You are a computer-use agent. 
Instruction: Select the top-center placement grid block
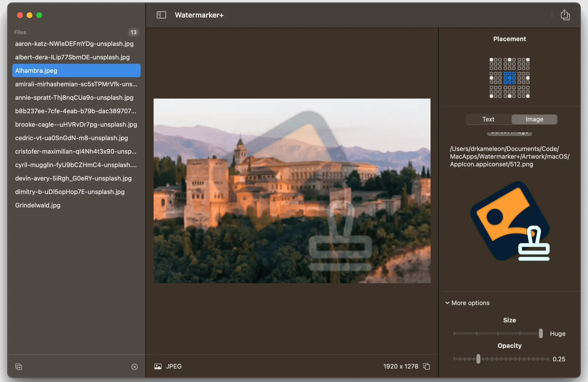509,64
